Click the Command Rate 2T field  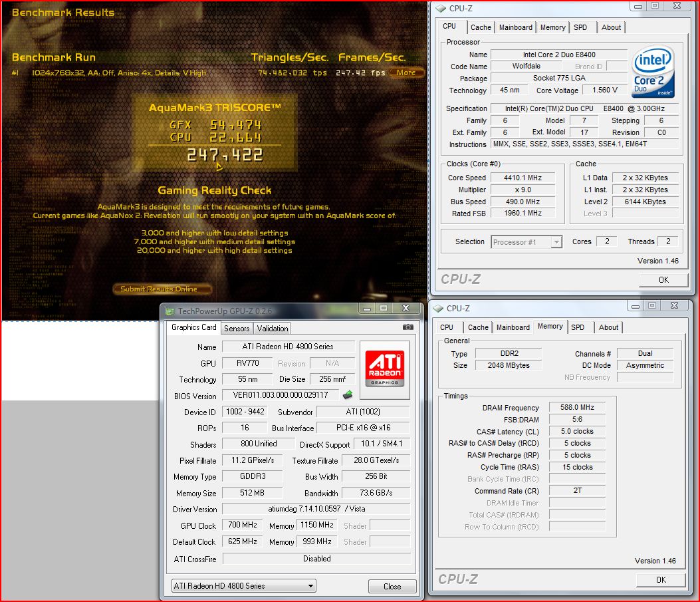coord(577,490)
